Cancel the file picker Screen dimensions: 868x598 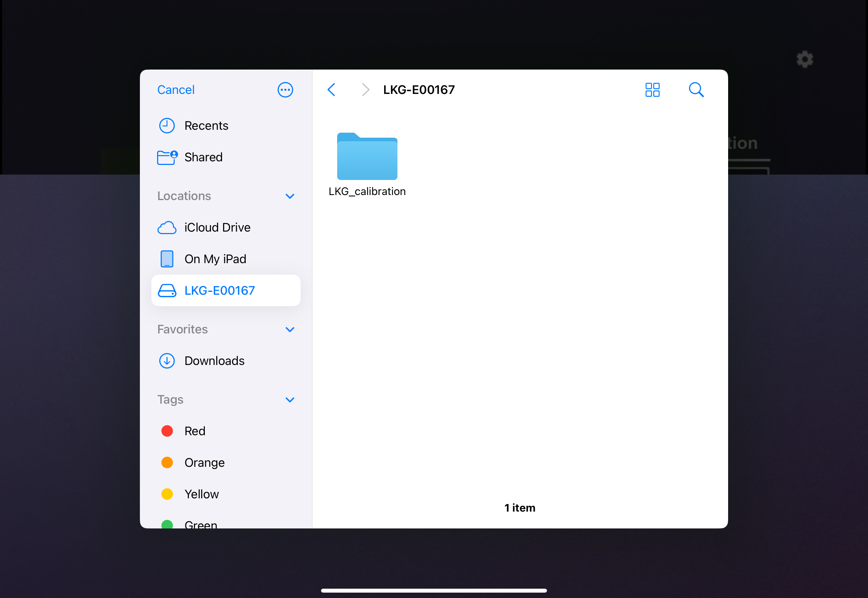tap(176, 90)
